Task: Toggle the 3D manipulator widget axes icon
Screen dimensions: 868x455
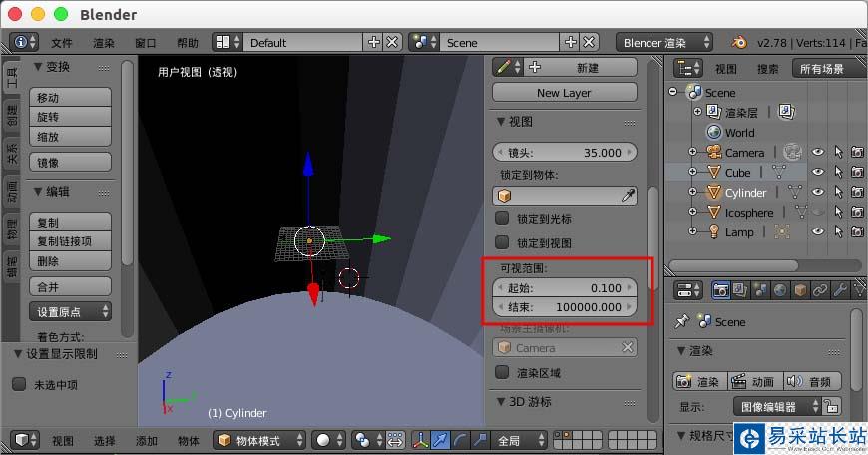Action: tap(421, 440)
